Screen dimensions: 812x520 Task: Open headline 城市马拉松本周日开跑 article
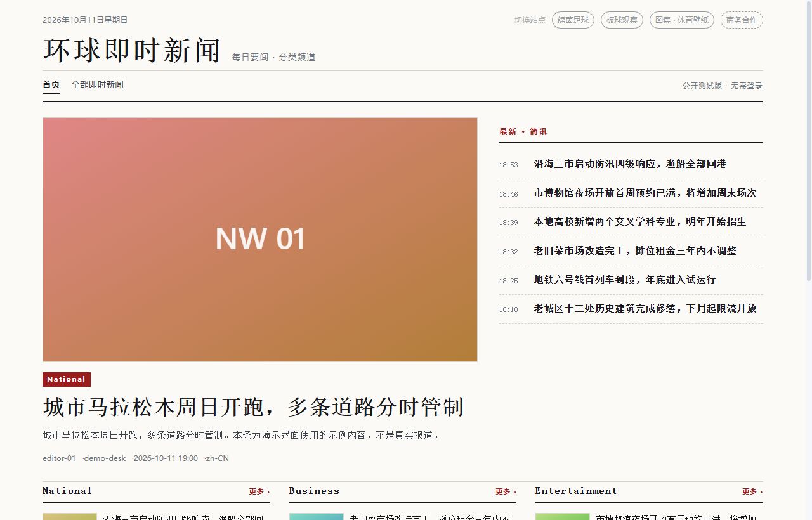pos(253,407)
